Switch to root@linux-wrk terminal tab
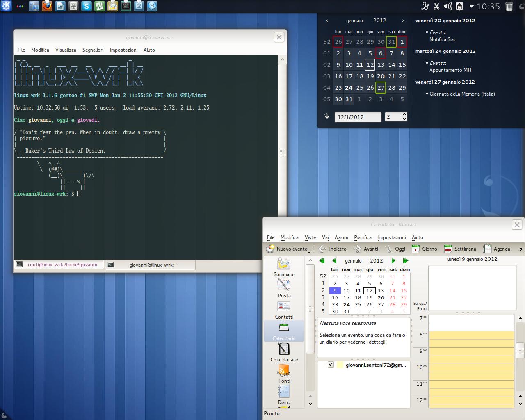 pos(59,265)
